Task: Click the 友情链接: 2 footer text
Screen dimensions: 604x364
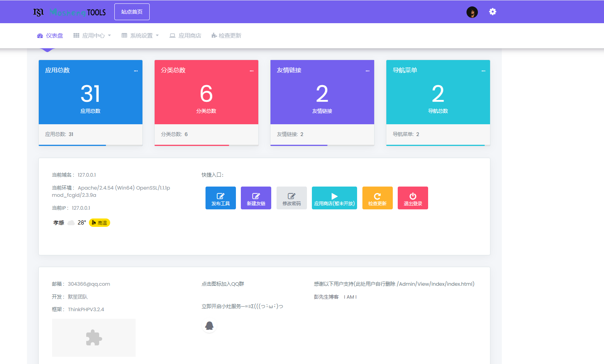Action: pos(290,135)
